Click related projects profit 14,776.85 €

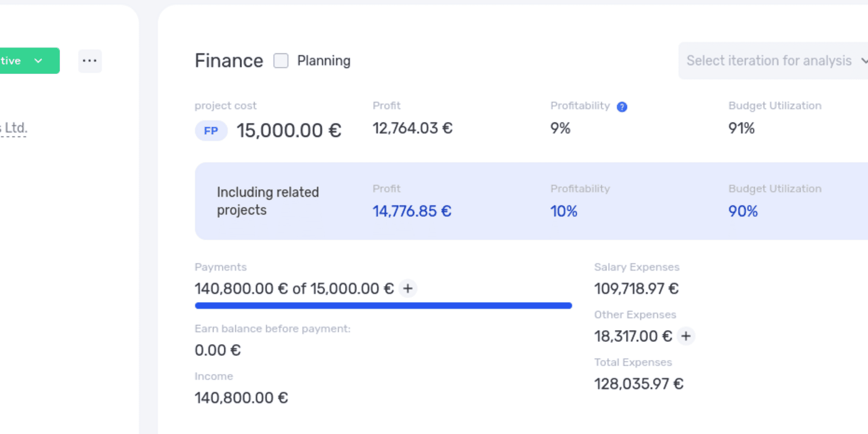point(412,211)
